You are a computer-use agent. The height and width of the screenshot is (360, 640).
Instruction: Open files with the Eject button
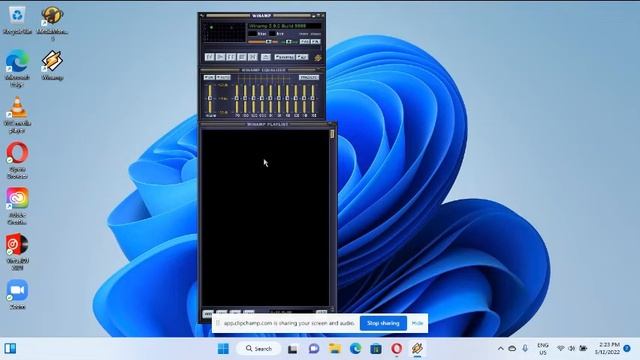coord(266,57)
